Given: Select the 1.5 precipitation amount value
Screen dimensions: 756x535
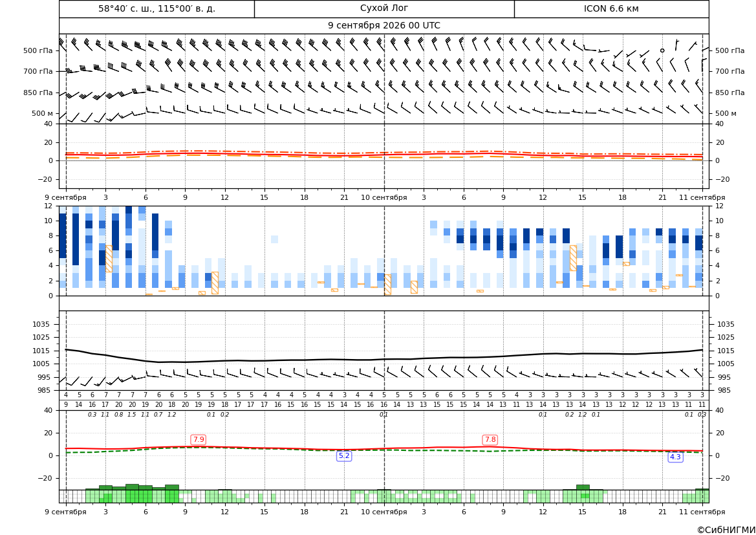Looking at the screenshot, I should (132, 415).
